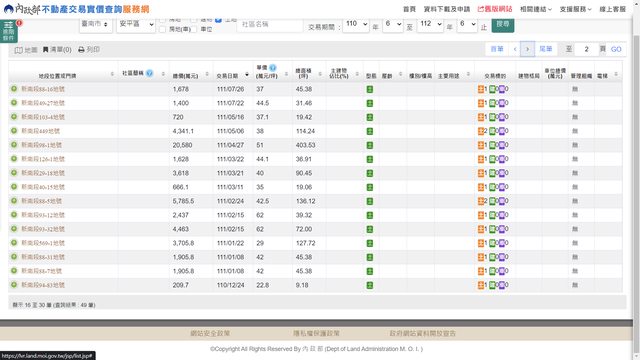Go to the last page (尾筆)
Viewport: 640px width, 360px height.
pos(546,49)
